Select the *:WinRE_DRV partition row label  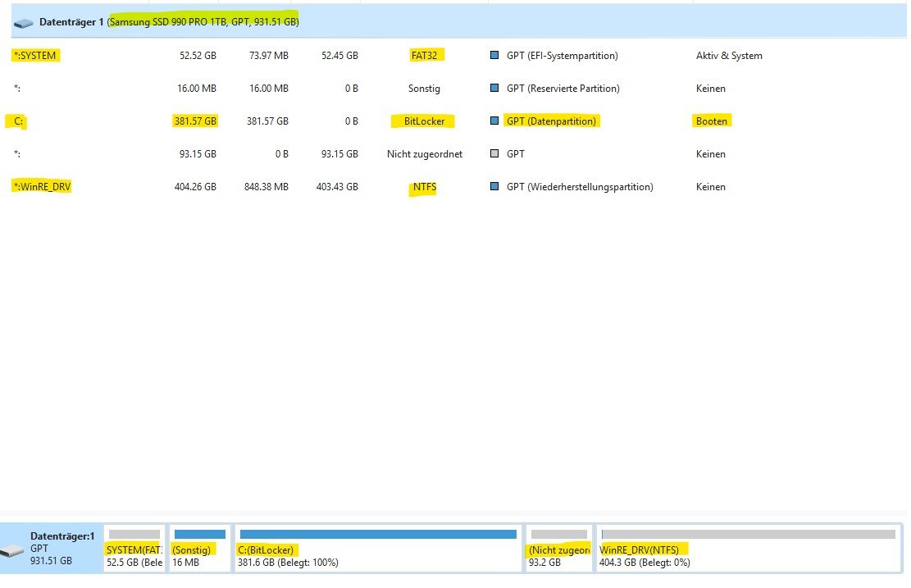(x=42, y=186)
